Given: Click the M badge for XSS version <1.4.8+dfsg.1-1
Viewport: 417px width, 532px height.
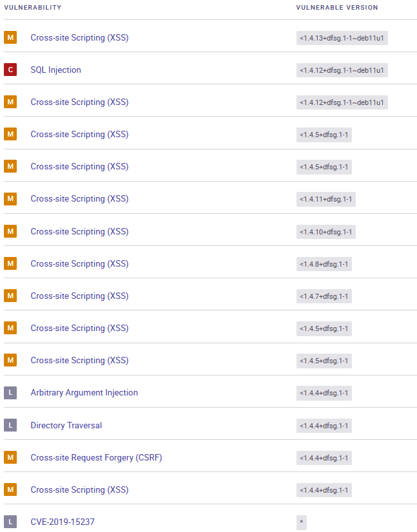Looking at the screenshot, I should (x=10, y=263).
